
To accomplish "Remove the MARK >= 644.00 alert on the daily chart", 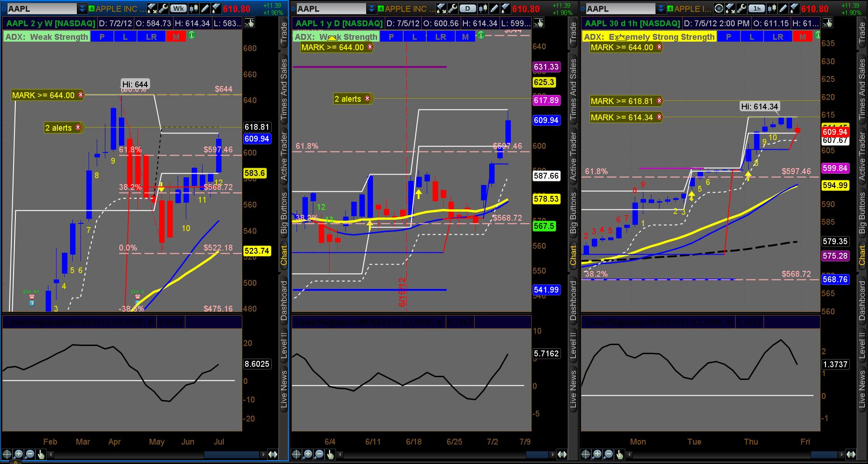I will [x=370, y=47].
